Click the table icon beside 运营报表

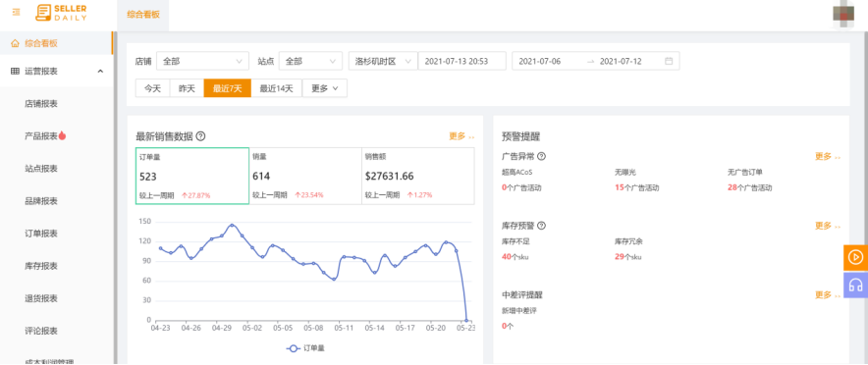15,72
